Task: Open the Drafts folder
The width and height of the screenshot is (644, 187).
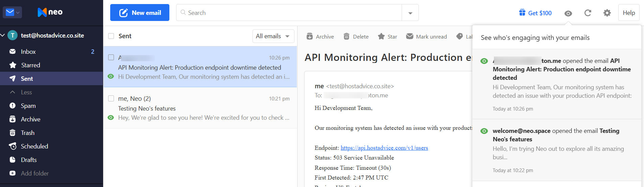Action: coord(51,160)
